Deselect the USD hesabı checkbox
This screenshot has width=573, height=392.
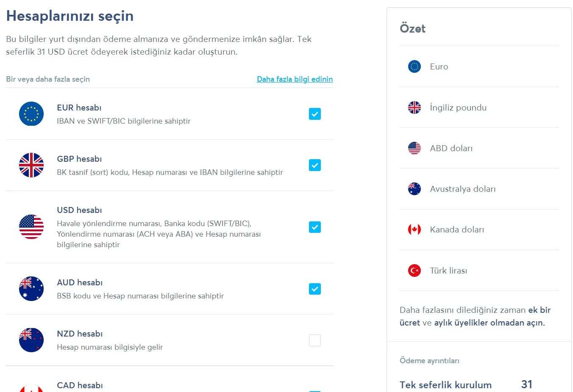click(314, 227)
